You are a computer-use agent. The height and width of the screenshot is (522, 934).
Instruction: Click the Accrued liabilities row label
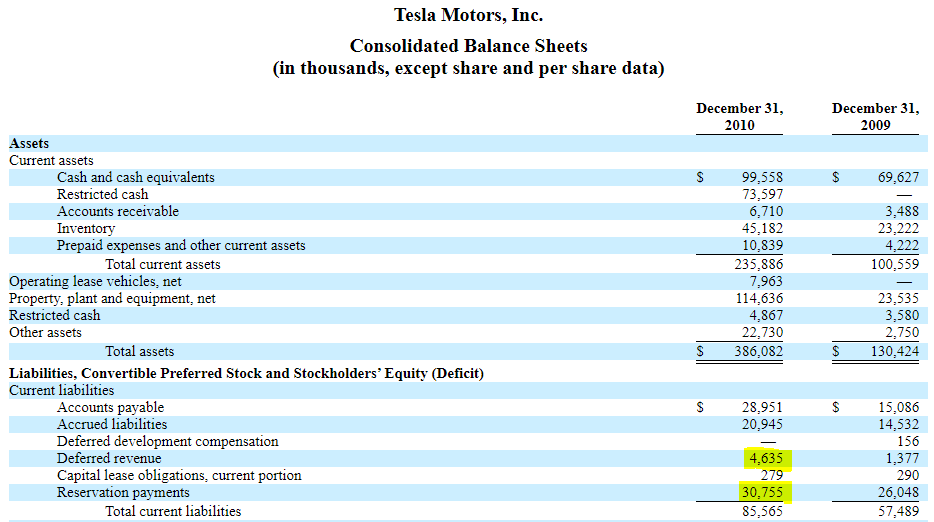pos(112,424)
